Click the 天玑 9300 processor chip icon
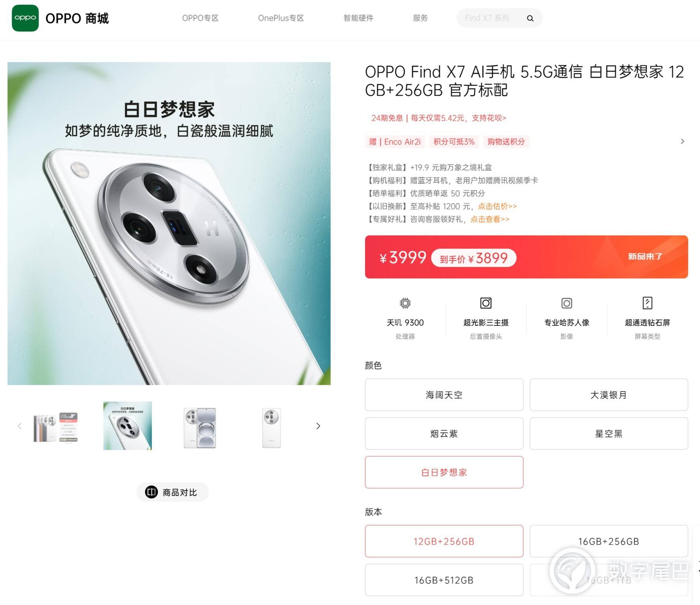The height and width of the screenshot is (605, 700). (405, 303)
